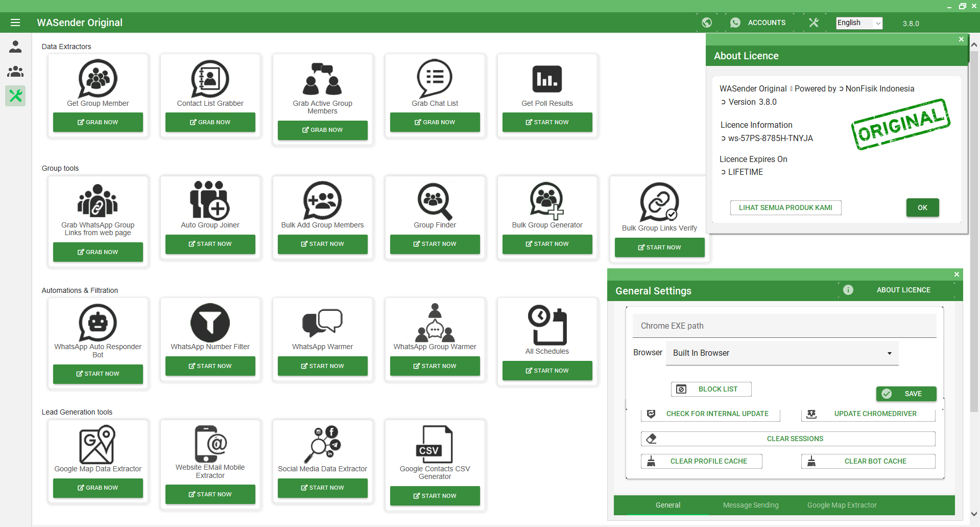Viewport: 980px width, 527px height.
Task: Switch to the Message Sending tab
Action: (751, 505)
